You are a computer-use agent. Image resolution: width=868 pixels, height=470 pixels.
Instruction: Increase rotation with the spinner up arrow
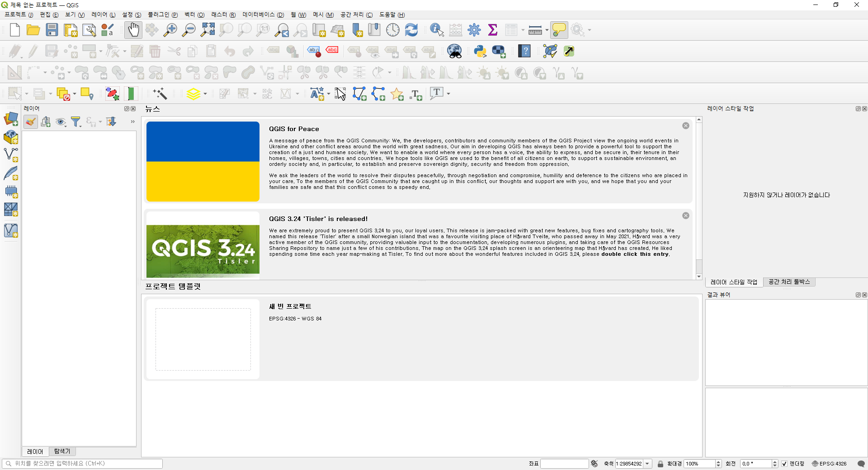point(775,462)
